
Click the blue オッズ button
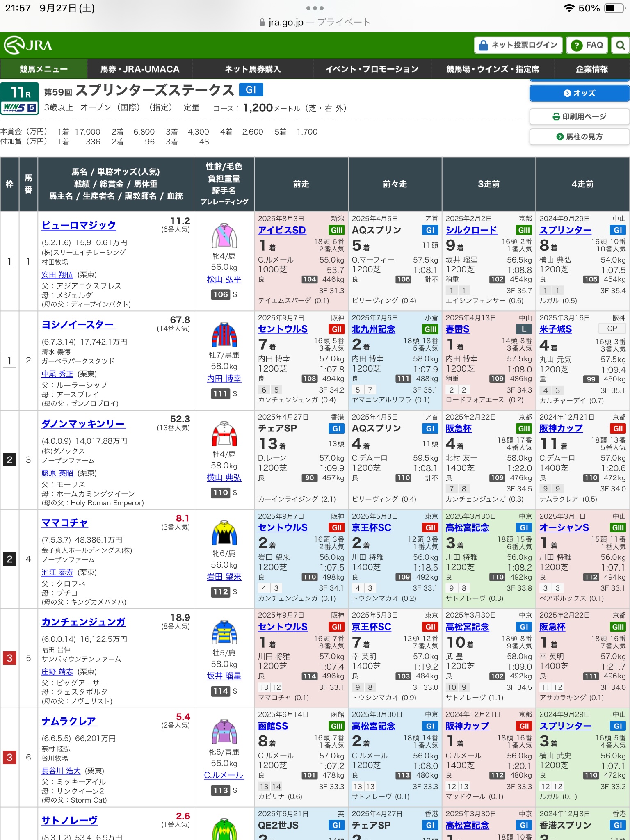click(579, 93)
